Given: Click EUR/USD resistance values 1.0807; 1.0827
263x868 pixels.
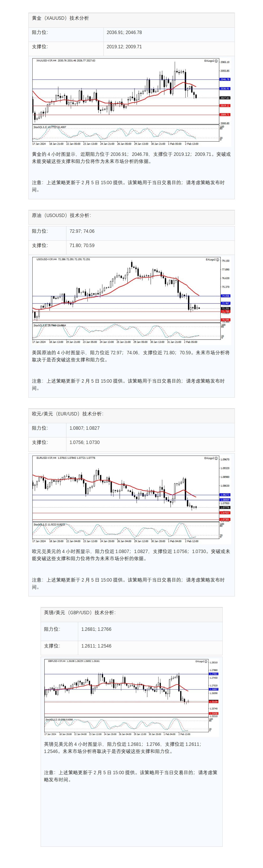Looking at the screenshot, I should (x=85, y=428).
